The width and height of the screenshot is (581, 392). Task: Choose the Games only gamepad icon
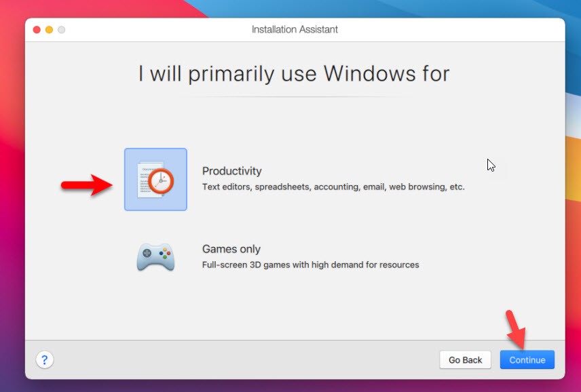pyautogui.click(x=155, y=257)
